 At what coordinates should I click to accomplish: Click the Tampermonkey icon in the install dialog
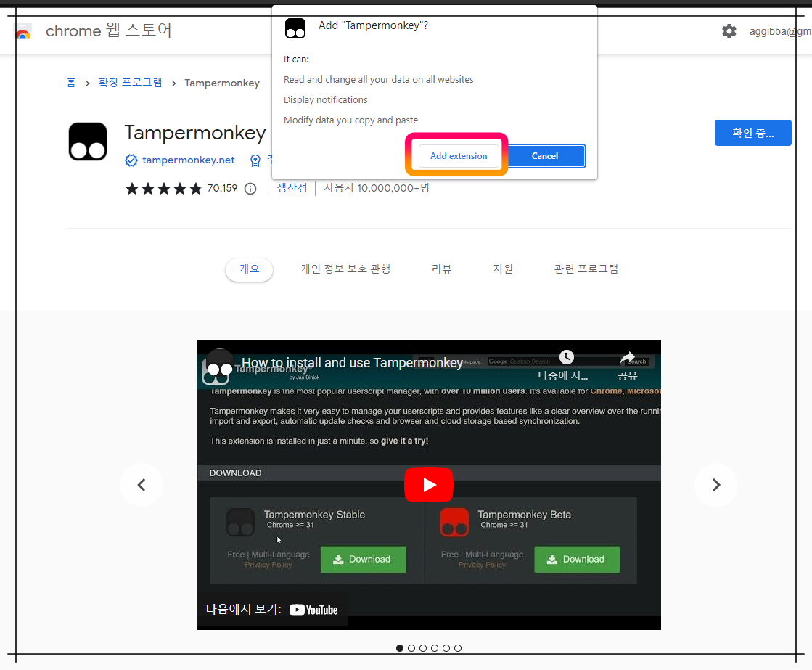[295, 28]
